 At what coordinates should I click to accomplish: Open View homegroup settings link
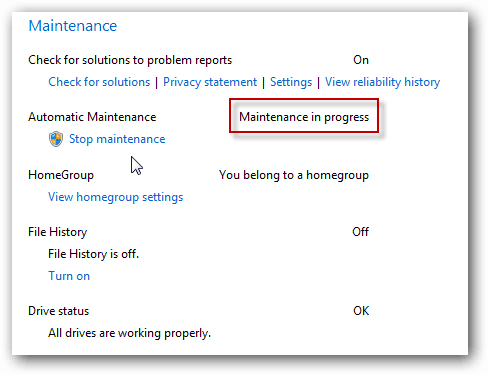(116, 197)
